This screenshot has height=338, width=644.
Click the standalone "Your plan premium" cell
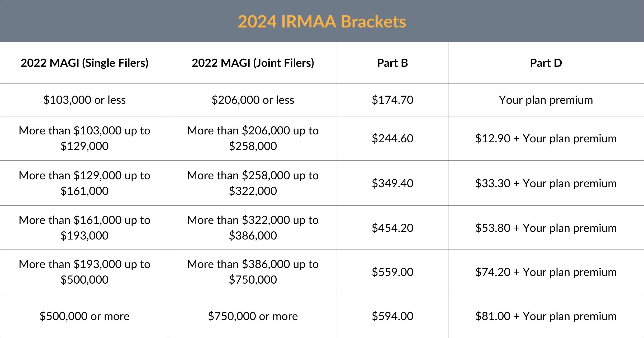tap(546, 100)
